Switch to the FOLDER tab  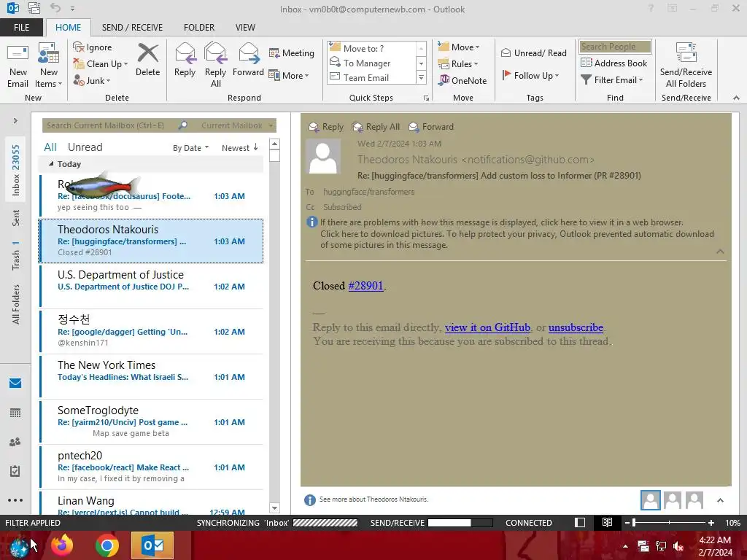[x=199, y=28]
